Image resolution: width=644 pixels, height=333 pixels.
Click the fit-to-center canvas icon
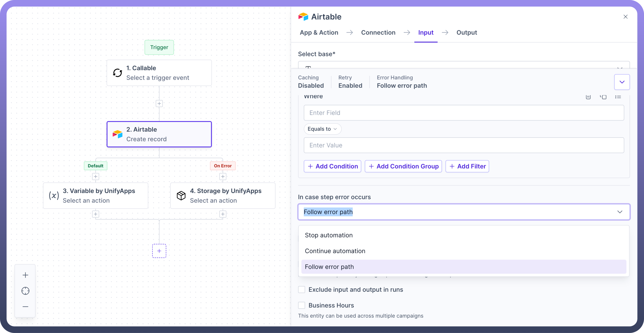tap(25, 291)
